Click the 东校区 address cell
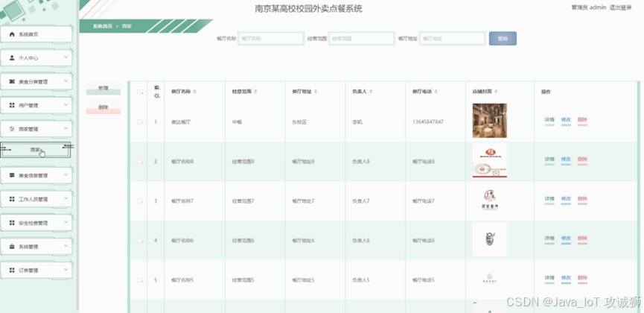This screenshot has width=644, height=313. click(299, 122)
